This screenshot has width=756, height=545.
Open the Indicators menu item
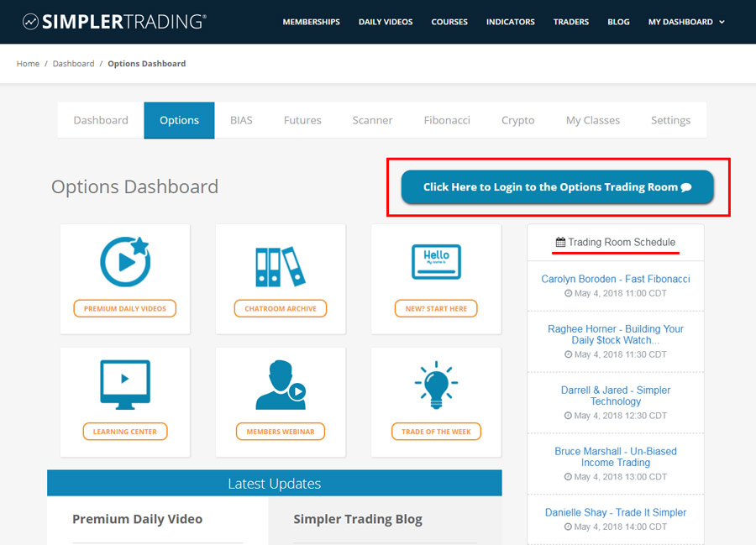tap(510, 22)
